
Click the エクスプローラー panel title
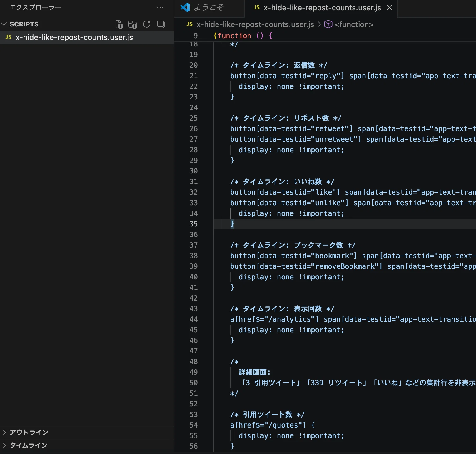pyautogui.click(x=35, y=7)
